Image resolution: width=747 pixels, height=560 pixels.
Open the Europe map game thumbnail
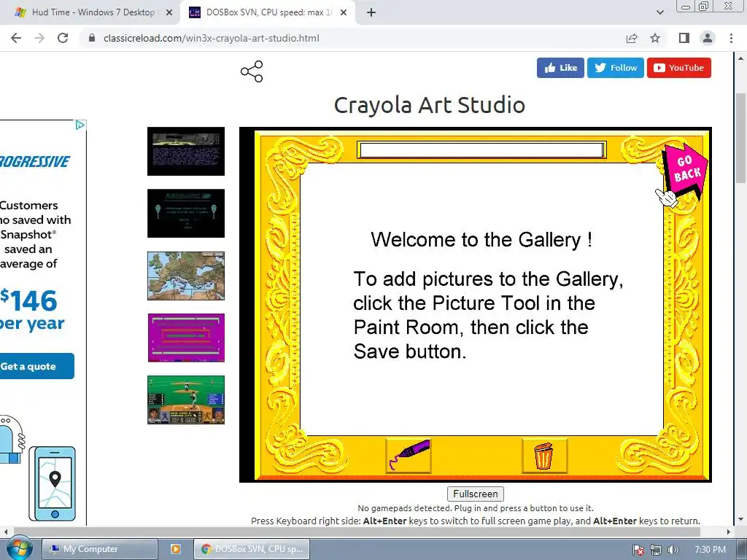pos(186,276)
